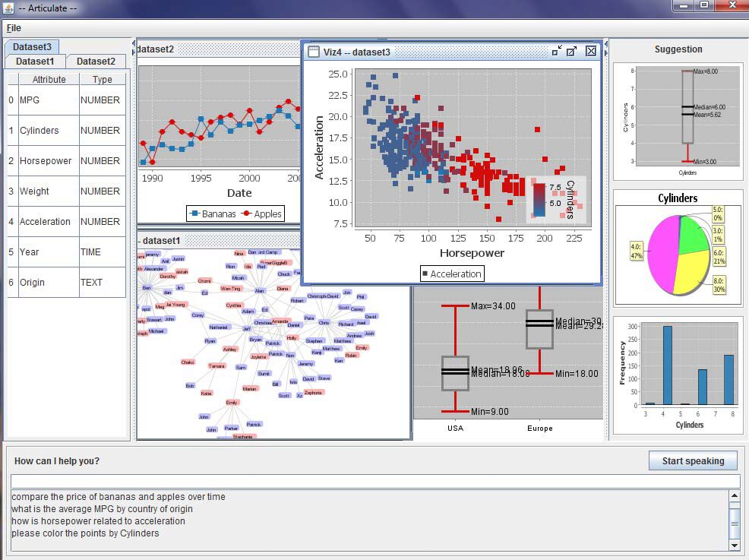The width and height of the screenshot is (749, 560).
Task: Click the query input field above the history list
Action: (x=372, y=480)
